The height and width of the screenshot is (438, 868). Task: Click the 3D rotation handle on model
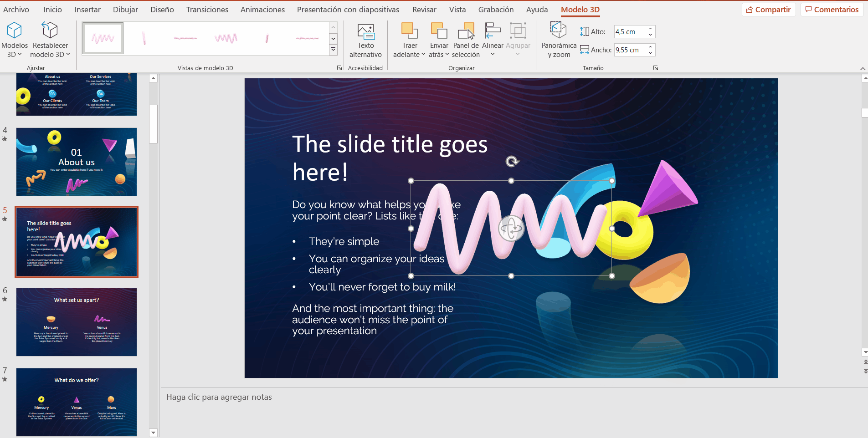click(511, 228)
